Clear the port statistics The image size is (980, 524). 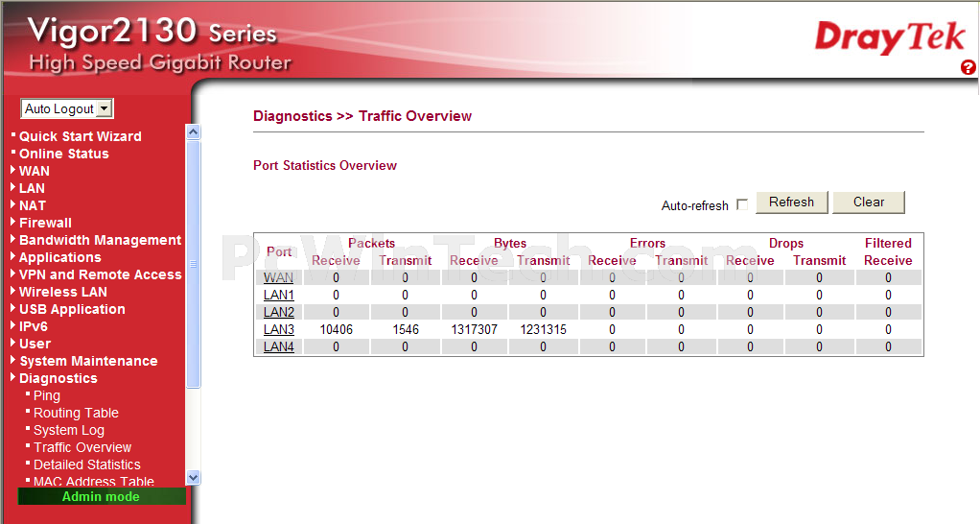pyautogui.click(x=869, y=202)
